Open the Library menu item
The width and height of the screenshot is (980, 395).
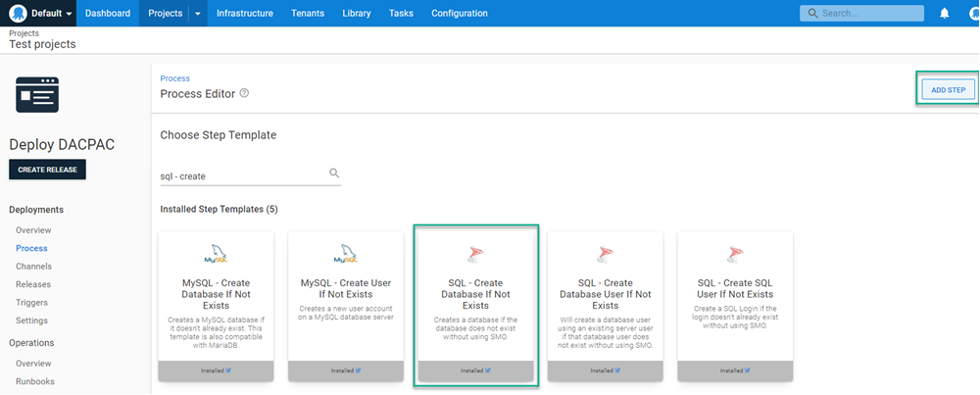pyautogui.click(x=357, y=14)
